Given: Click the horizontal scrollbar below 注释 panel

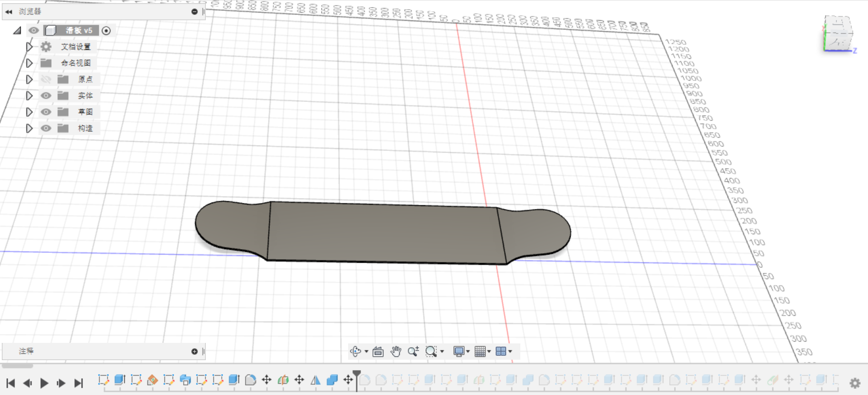Looking at the screenshot, I should pos(17,365).
